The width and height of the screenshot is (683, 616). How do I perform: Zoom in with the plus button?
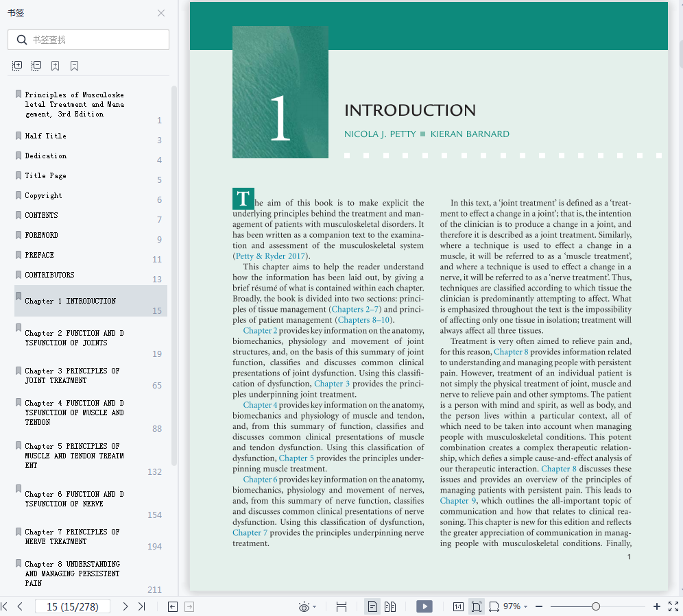coord(657,606)
